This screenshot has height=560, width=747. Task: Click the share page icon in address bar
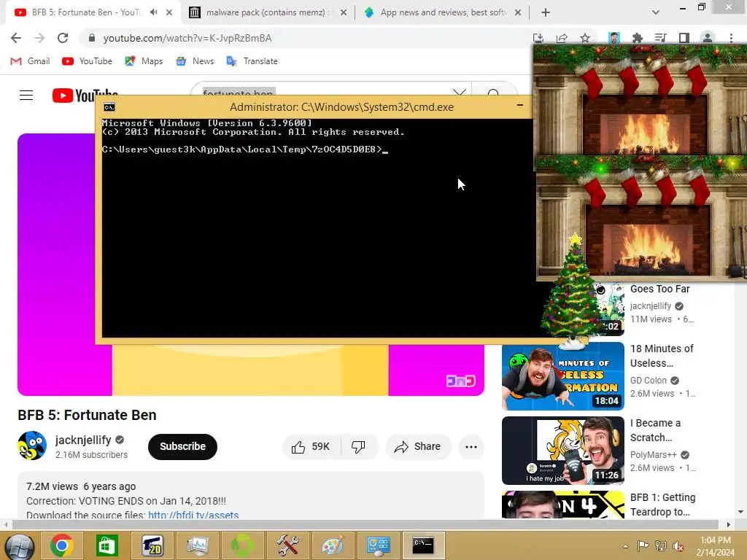click(x=562, y=38)
